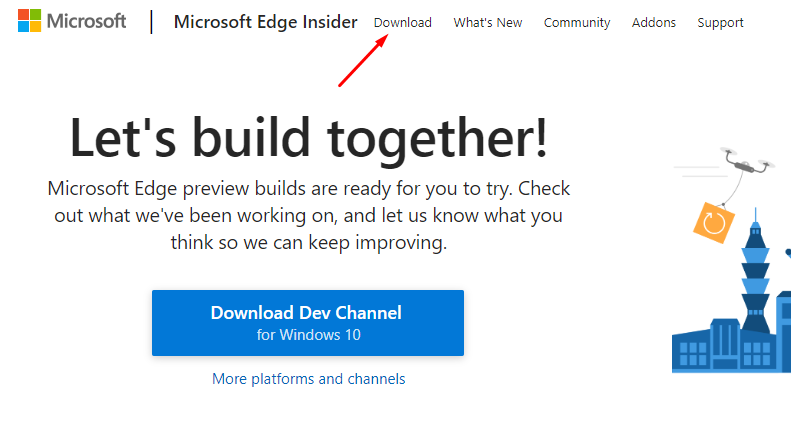The width and height of the screenshot is (791, 448).
Task: Click the Edge preview builds description paragraph
Action: (x=308, y=215)
